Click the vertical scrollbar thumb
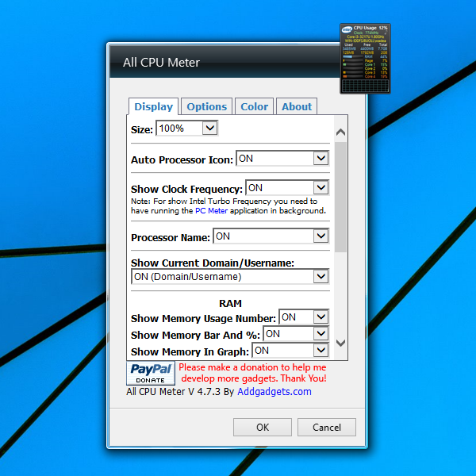The width and height of the screenshot is (476, 476). tap(340, 197)
